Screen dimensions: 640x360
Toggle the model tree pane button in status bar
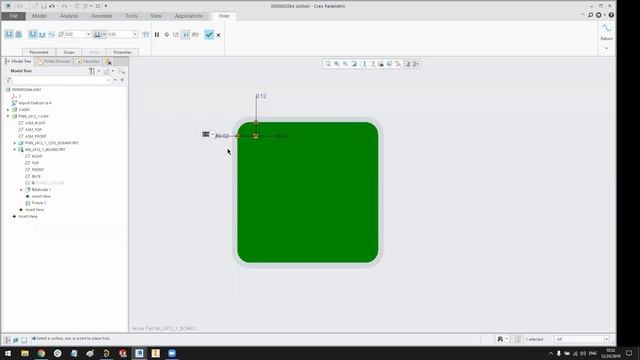pos(7,340)
